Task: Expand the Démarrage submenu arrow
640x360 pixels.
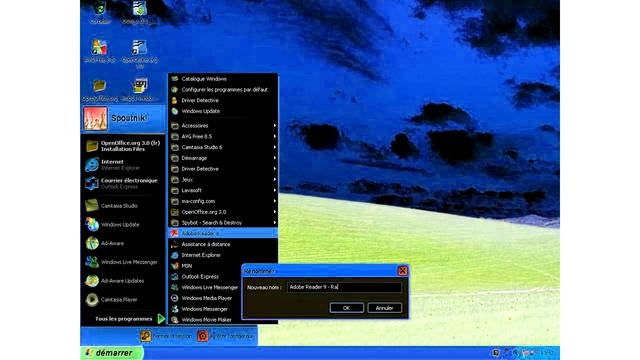Action: 275,158
